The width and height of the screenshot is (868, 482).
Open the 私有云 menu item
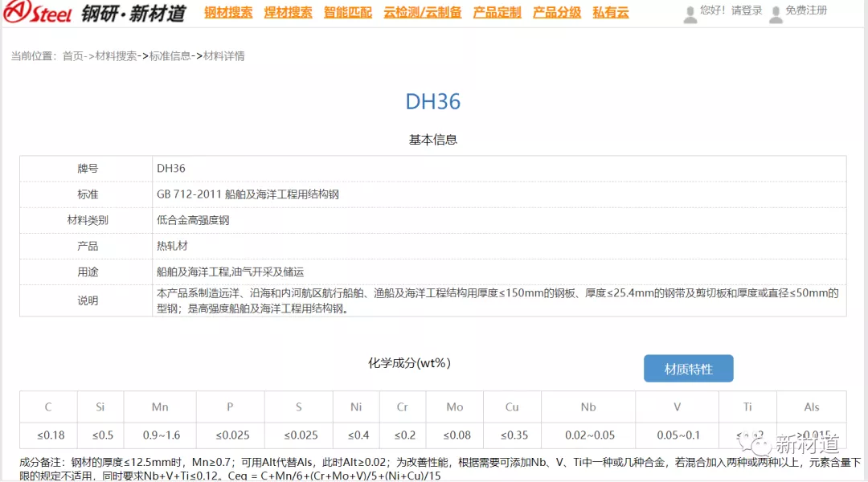[x=610, y=13]
